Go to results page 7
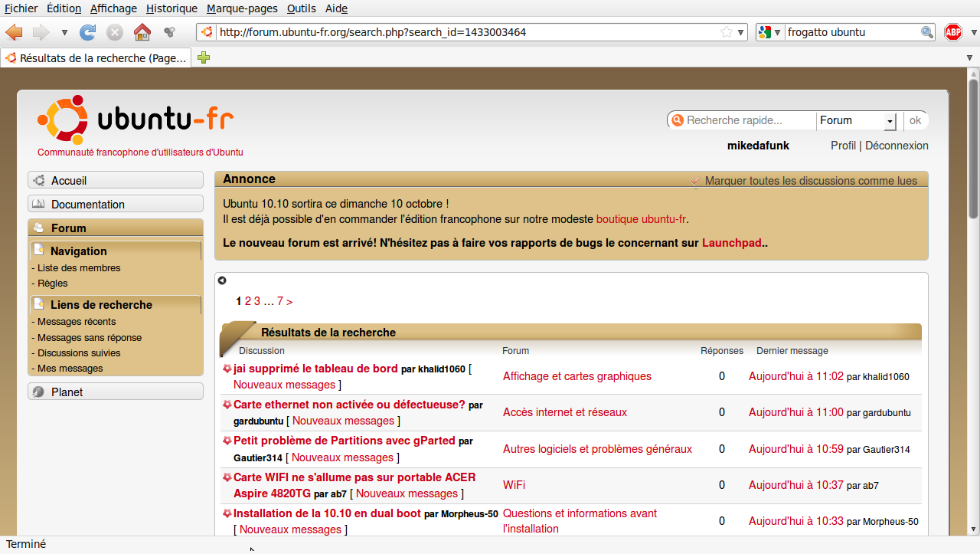Image resolution: width=980 pixels, height=554 pixels. click(280, 301)
